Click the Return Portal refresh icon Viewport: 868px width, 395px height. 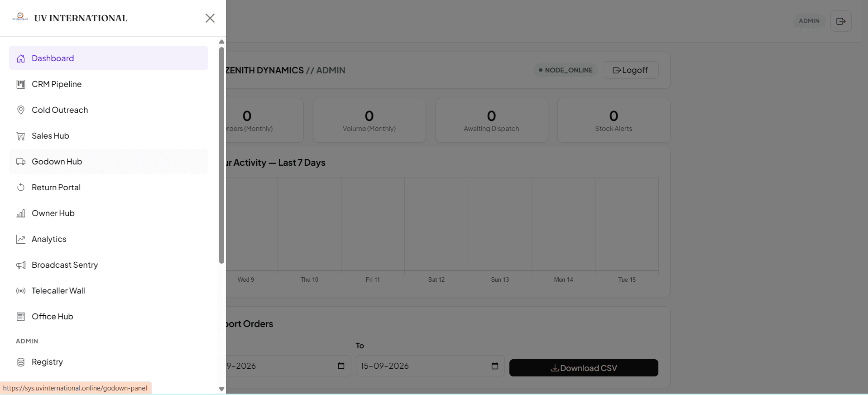click(x=21, y=188)
